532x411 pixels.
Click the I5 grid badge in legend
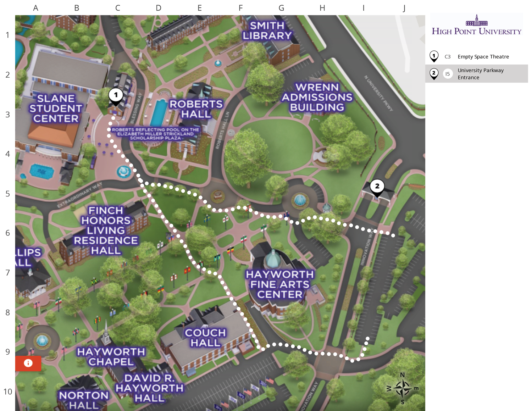448,74
